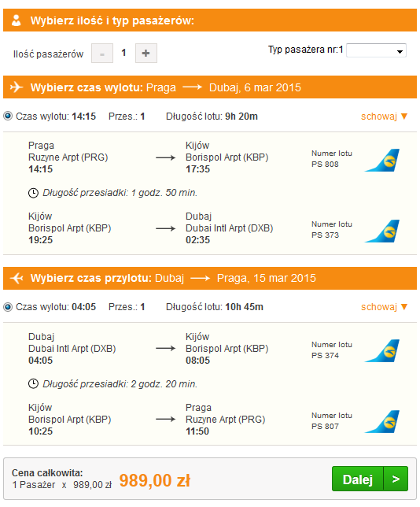Collapse outbound flight details via schowaj

384,116
